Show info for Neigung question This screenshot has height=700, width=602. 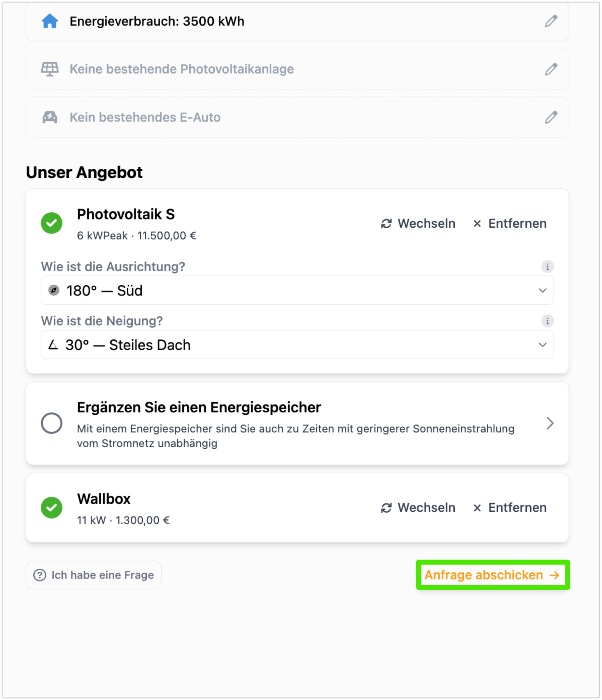click(x=547, y=321)
